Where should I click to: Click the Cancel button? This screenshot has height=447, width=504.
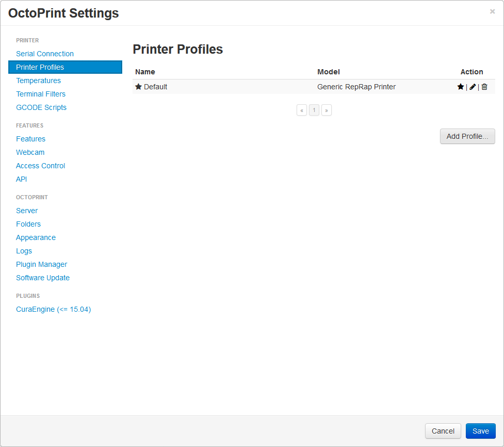(443, 431)
